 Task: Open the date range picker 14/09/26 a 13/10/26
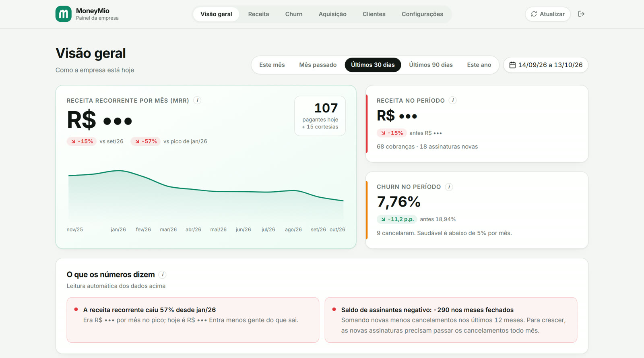[x=546, y=65]
